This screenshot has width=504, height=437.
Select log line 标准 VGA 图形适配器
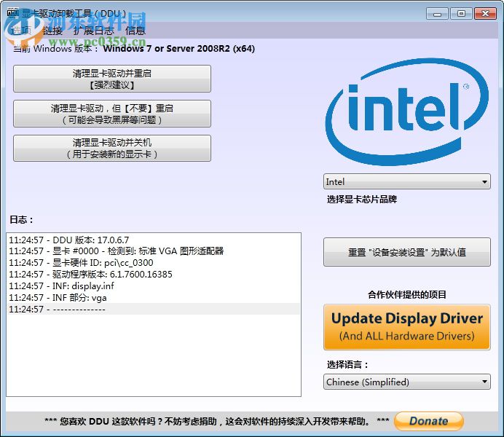(x=153, y=251)
